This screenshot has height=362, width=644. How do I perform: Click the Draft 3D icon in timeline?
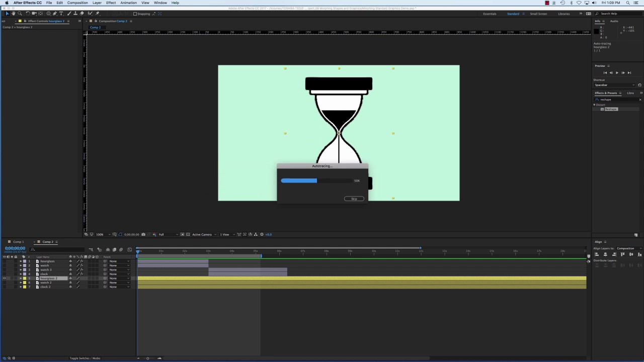(100, 250)
